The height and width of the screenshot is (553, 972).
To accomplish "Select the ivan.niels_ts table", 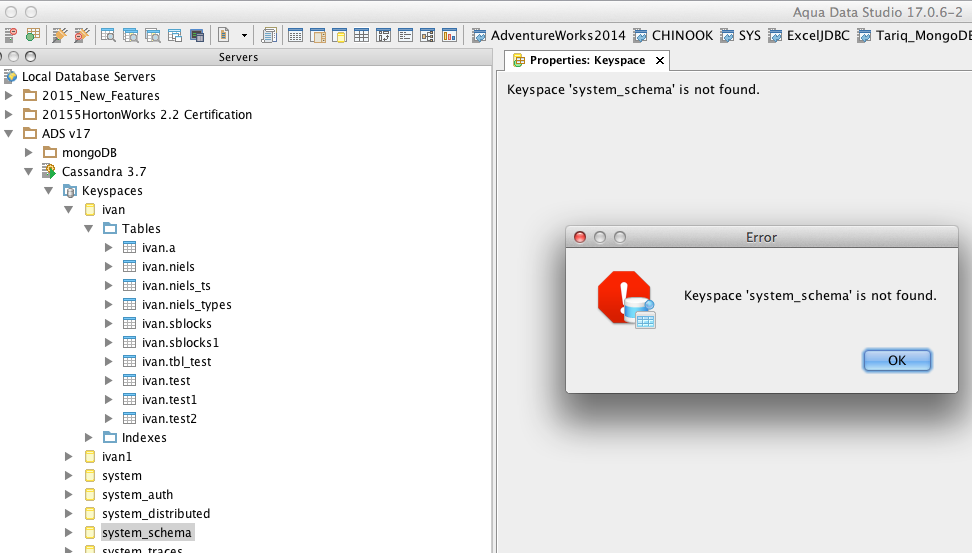I will [x=176, y=286].
